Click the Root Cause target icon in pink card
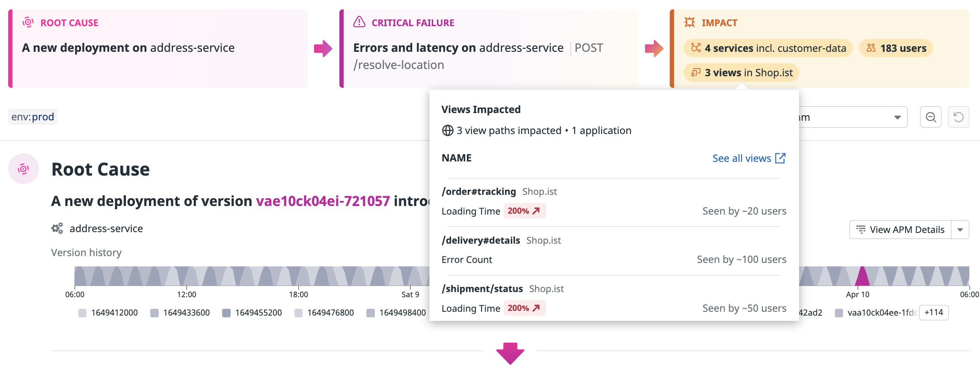 [28, 22]
